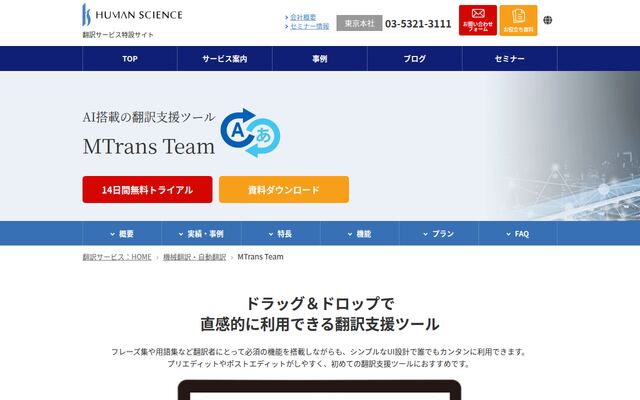Select the ブログ navigation item
The width and height of the screenshot is (640, 400).
click(415, 59)
